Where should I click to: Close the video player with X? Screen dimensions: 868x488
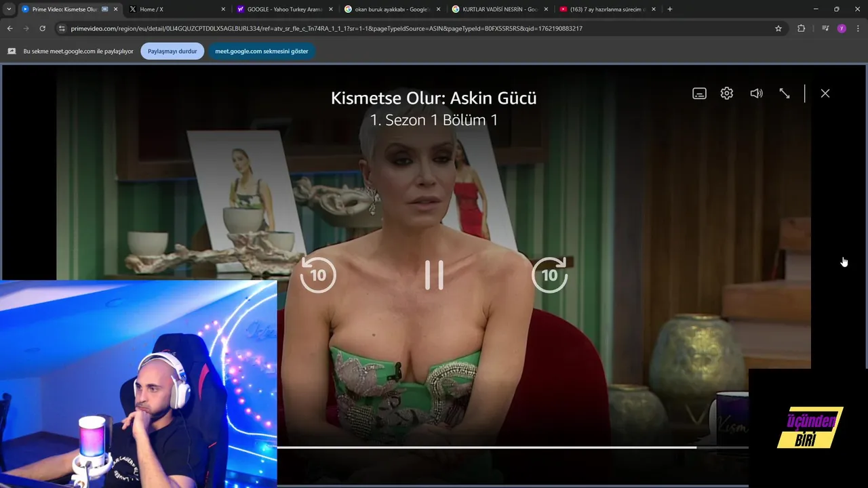pos(825,94)
